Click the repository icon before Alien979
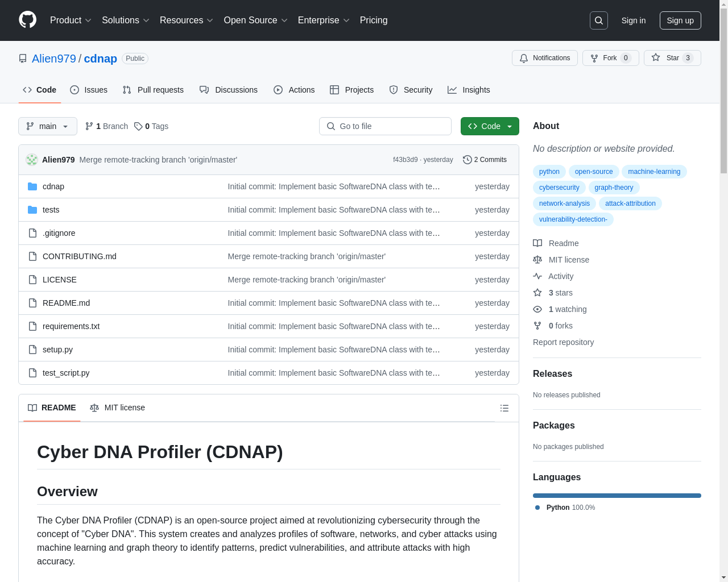This screenshot has width=728, height=582. [x=23, y=59]
